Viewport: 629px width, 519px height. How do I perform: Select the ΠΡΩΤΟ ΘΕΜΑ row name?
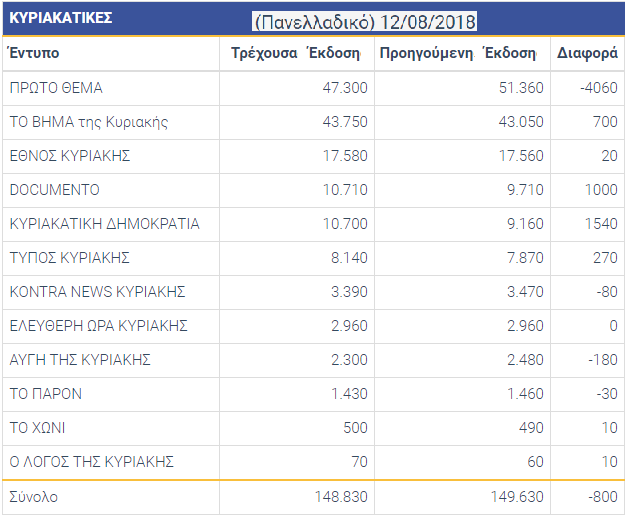coord(56,88)
